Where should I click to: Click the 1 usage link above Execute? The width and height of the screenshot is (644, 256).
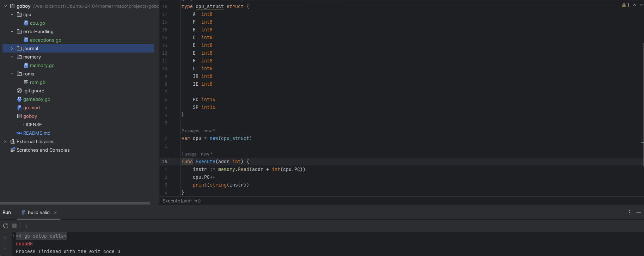click(x=189, y=154)
